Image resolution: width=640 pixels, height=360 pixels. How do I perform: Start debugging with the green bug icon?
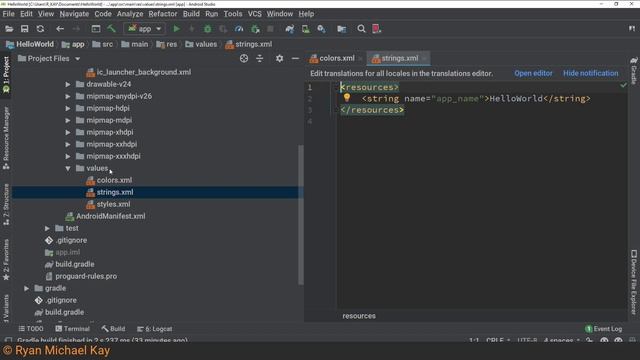point(207,29)
